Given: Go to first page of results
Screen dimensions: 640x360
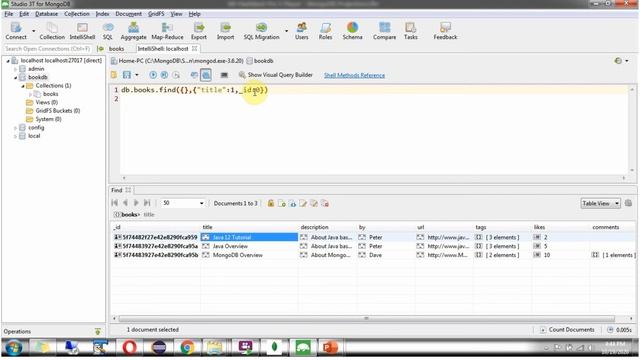Looking at the screenshot, I should [x=115, y=203].
